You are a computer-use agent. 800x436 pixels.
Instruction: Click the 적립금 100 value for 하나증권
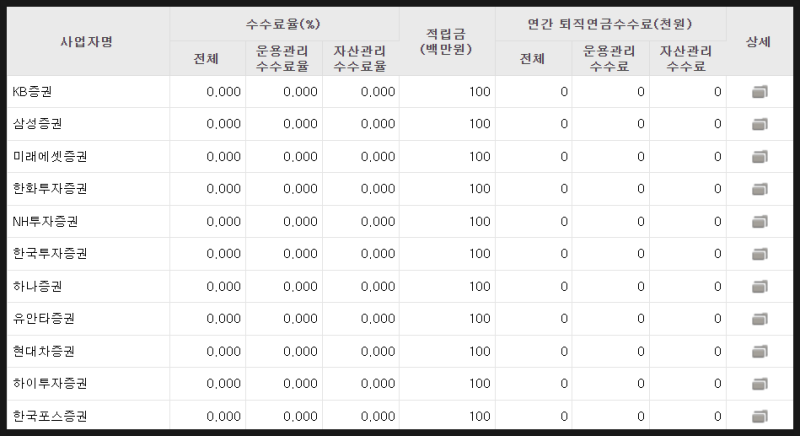coord(480,286)
